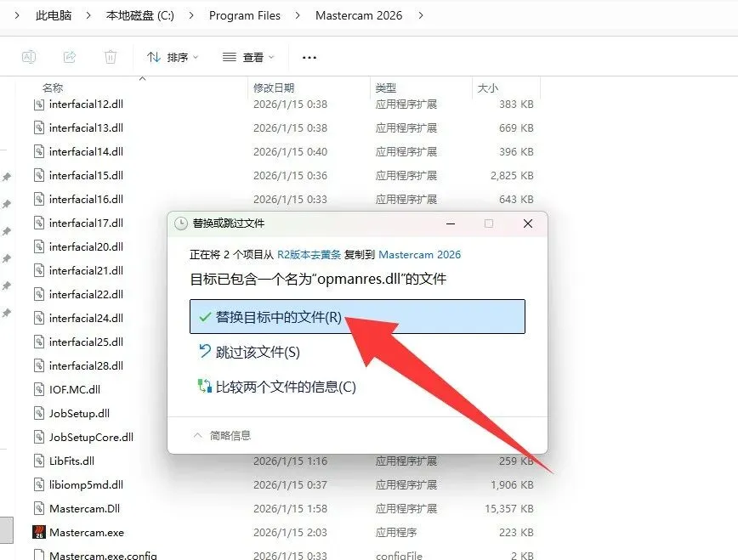Image resolution: width=738 pixels, height=560 pixels.
Task: Select interfacial15.dll file icon
Action: point(39,176)
